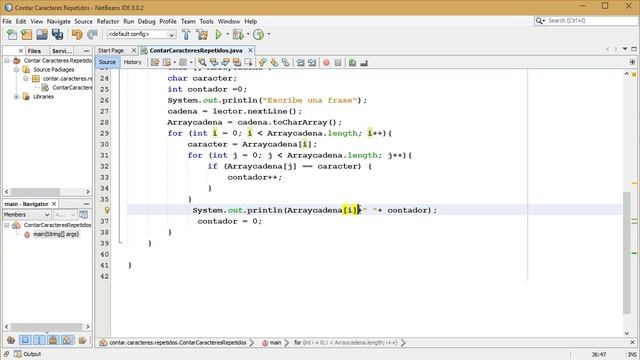
Task: Click the lightbulb hint icon in gutter
Action: pos(107,210)
